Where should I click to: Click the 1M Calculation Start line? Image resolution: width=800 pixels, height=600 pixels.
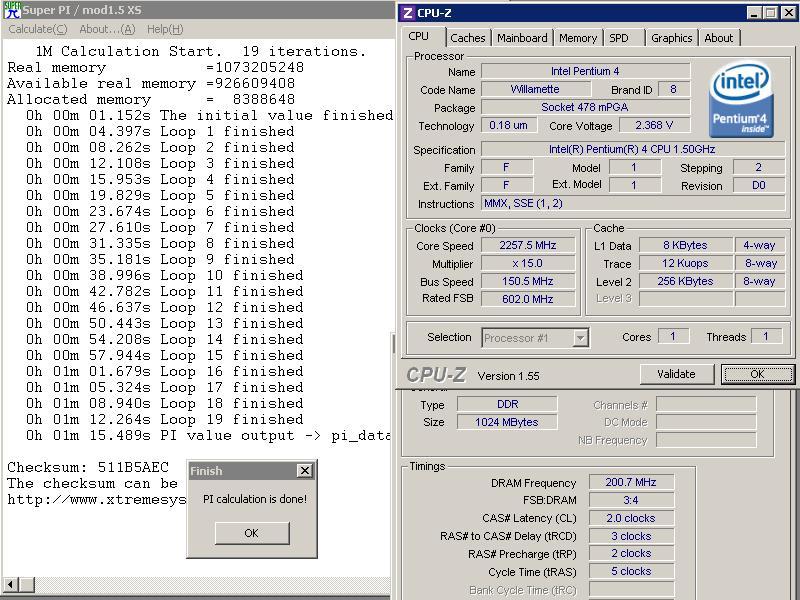[201, 52]
